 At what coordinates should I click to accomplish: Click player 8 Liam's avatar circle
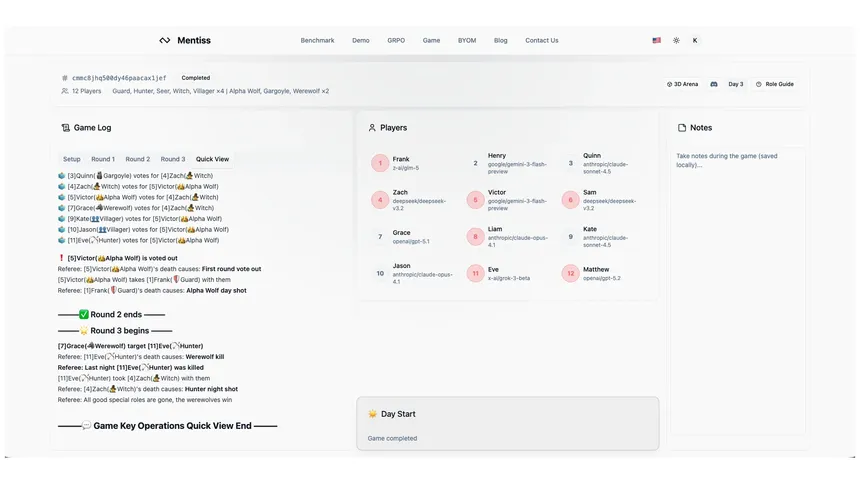476,237
